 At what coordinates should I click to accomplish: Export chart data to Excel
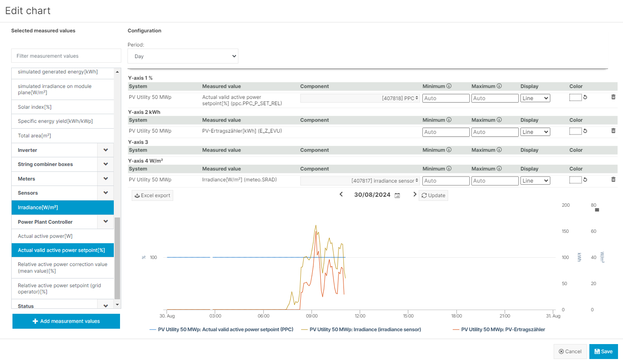pyautogui.click(x=152, y=195)
